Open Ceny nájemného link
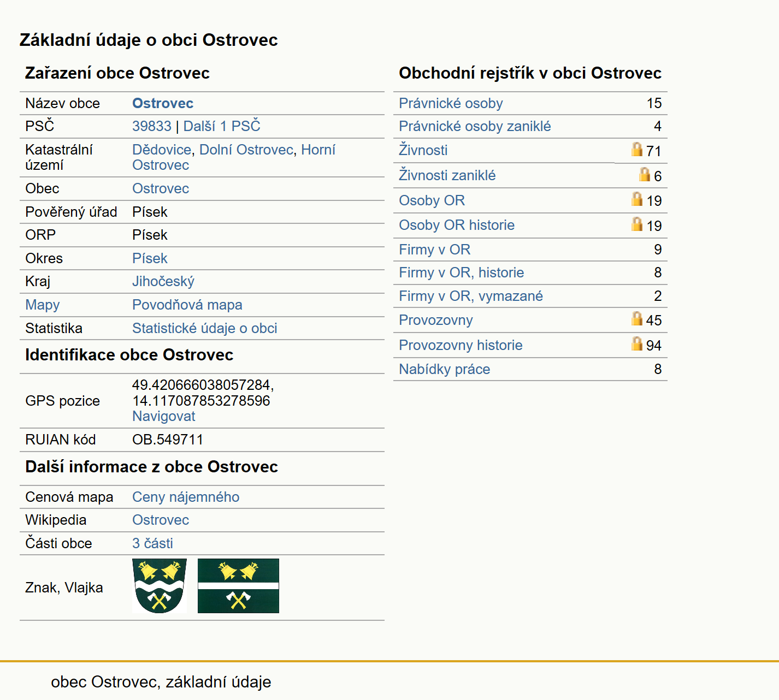 pyautogui.click(x=186, y=497)
